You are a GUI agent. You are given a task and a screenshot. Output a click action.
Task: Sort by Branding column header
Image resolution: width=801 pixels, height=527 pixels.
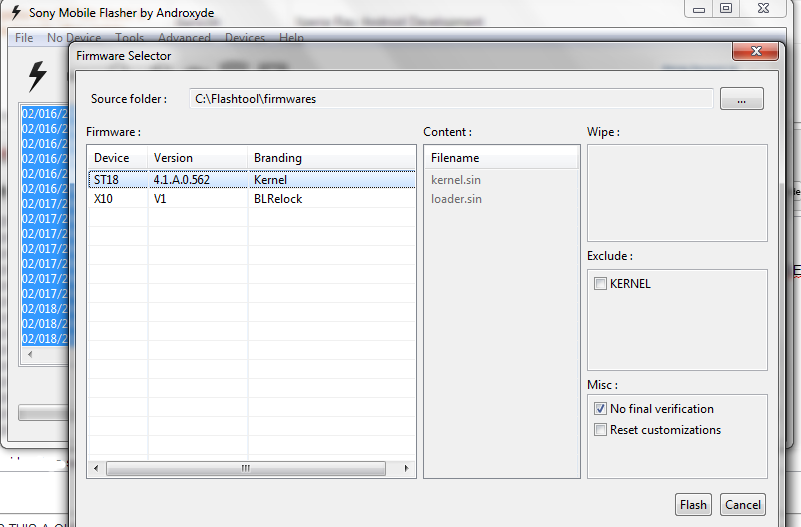pyautogui.click(x=332, y=158)
